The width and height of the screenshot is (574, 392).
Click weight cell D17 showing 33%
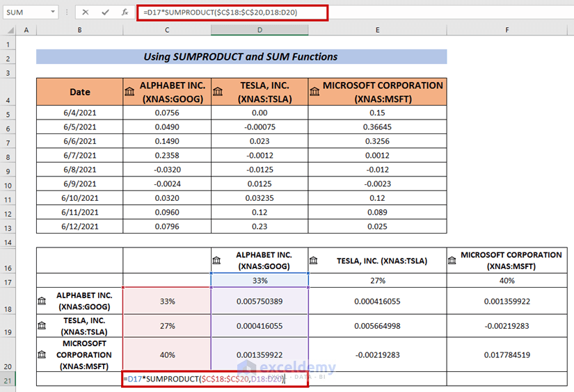pos(260,281)
